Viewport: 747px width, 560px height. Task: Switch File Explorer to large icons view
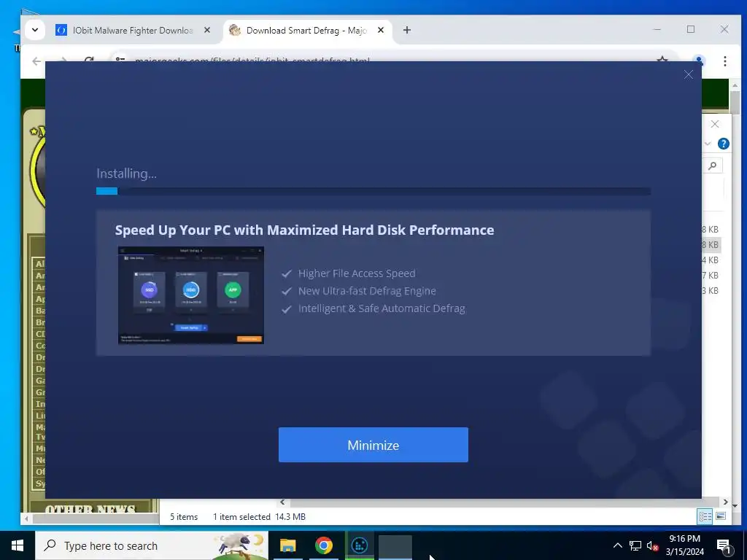721,516
